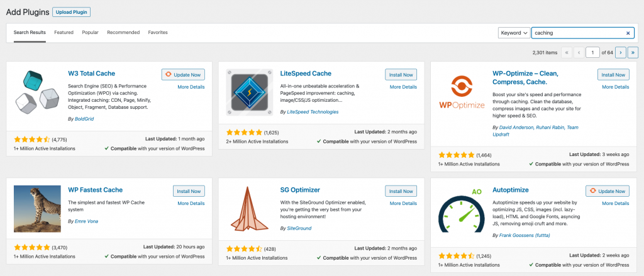Open More Details for WP-Optimize

tap(616, 87)
